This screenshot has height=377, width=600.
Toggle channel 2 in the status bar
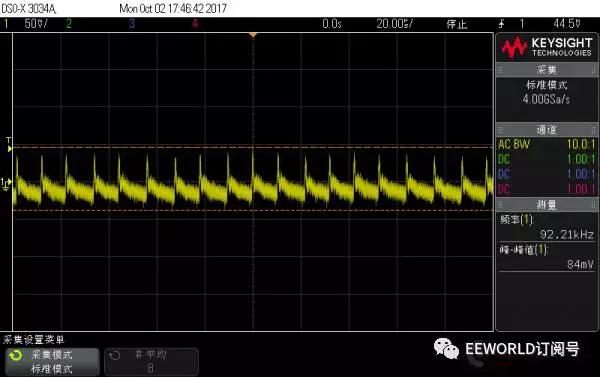tap(69, 24)
